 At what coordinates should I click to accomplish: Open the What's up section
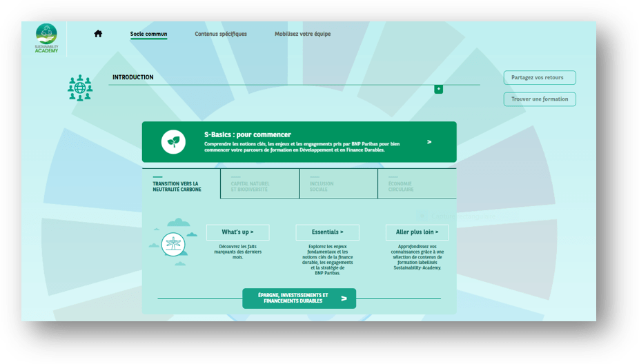237,232
